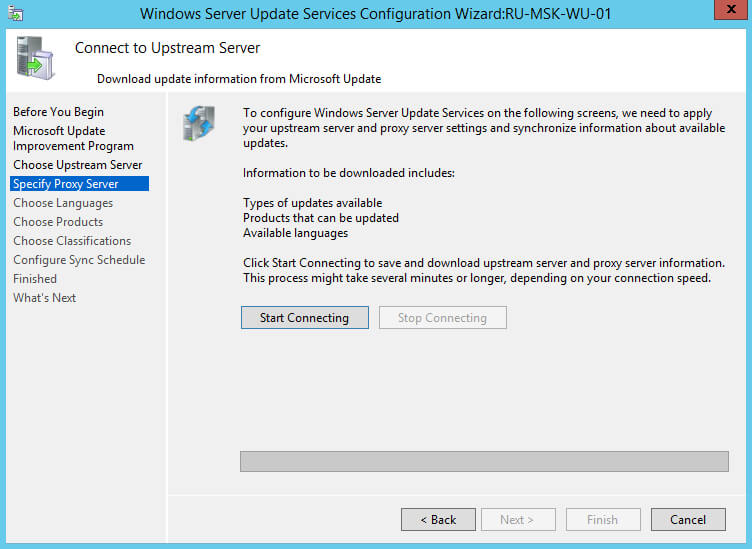Open the Microsoft Update Improvement Program step
Viewport: 752px width, 549px height.
point(73,138)
